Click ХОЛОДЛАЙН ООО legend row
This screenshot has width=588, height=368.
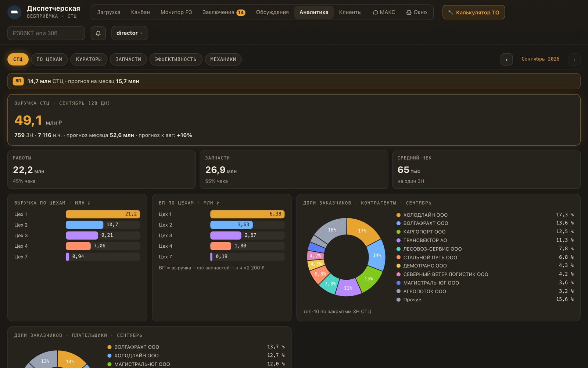click(x=485, y=215)
